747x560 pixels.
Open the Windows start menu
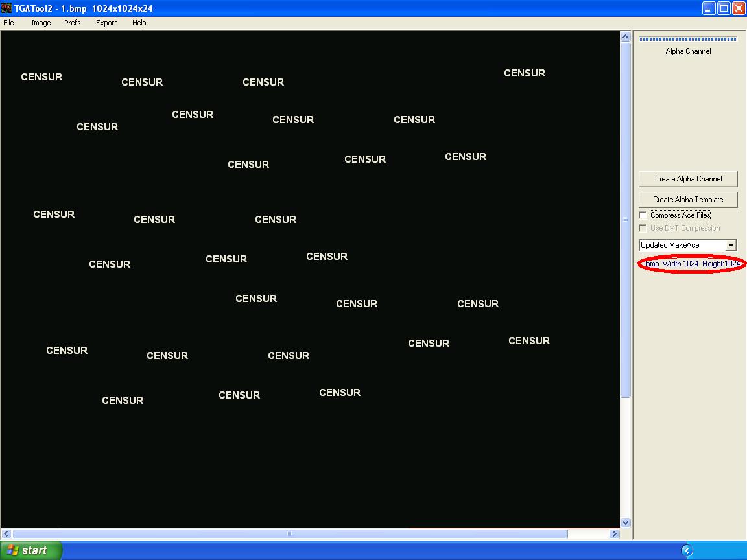31,550
